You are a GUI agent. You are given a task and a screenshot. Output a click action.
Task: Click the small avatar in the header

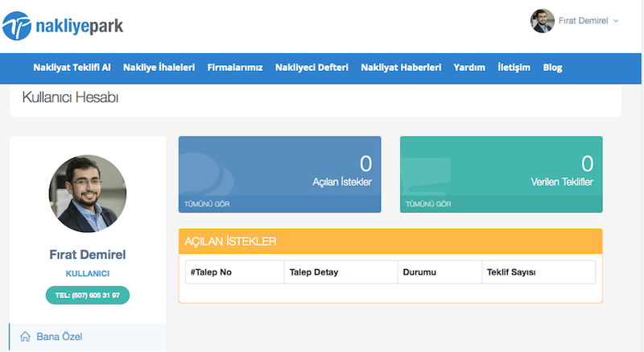click(542, 21)
